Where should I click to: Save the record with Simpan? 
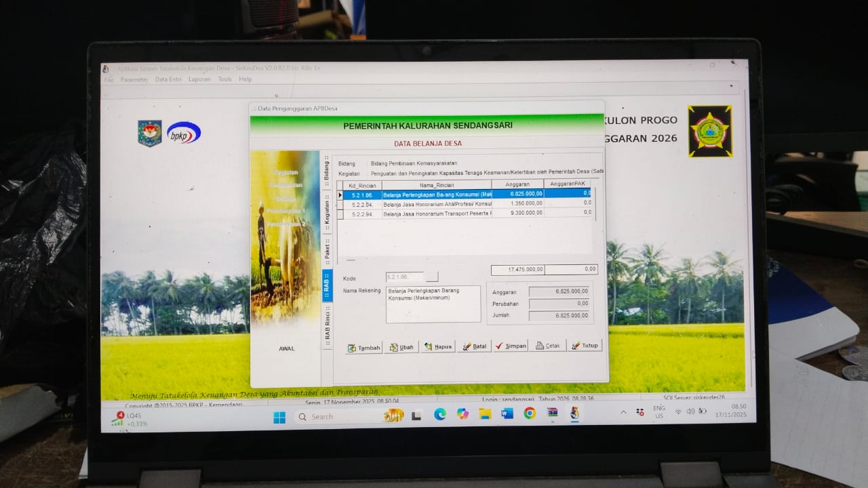coord(511,346)
